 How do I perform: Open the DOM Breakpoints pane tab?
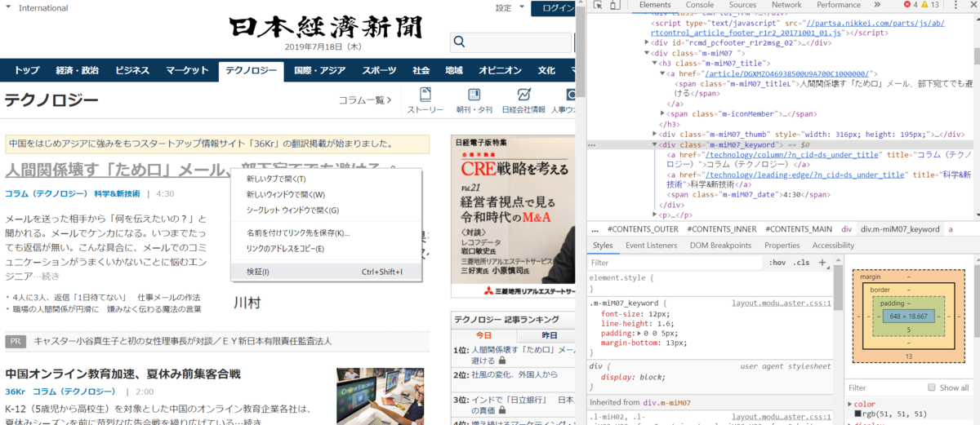coord(720,246)
